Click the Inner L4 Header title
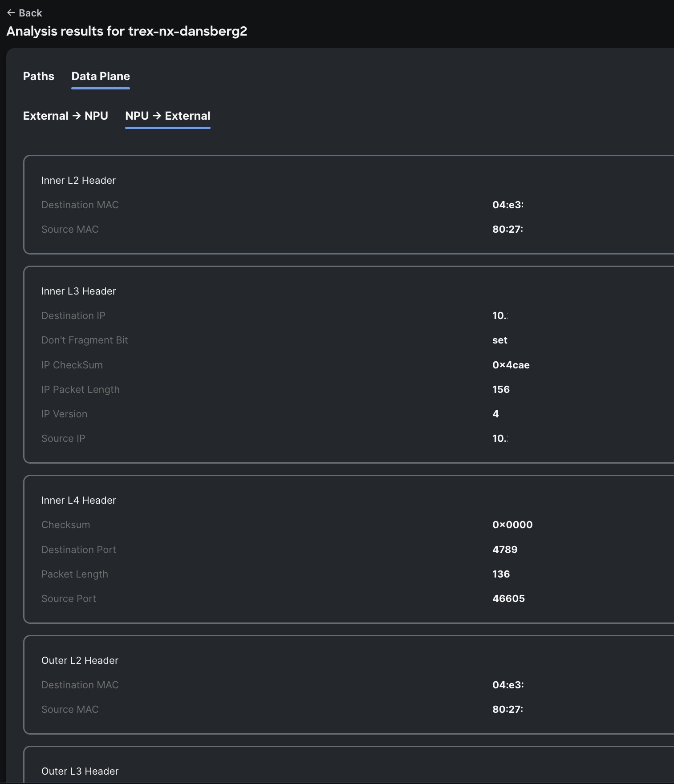The width and height of the screenshot is (674, 784). click(x=78, y=500)
